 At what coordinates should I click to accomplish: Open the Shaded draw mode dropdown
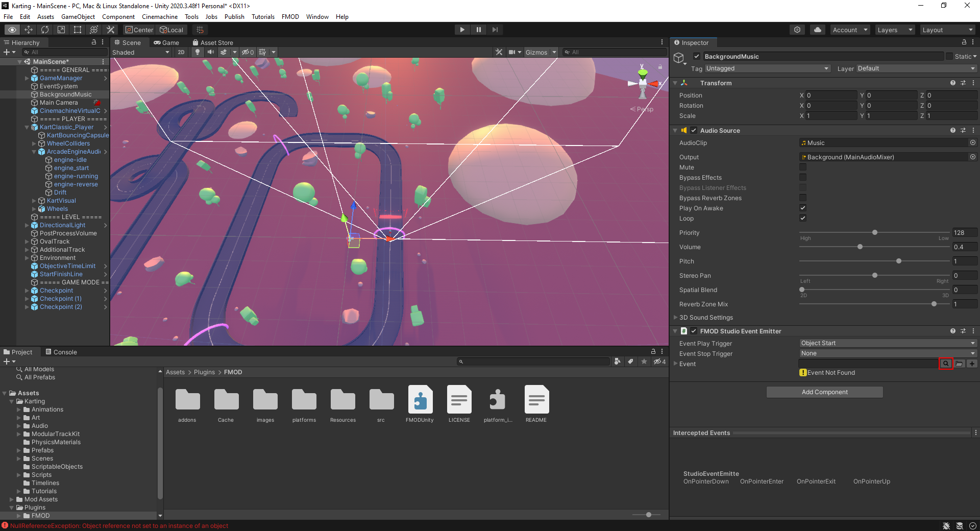pyautogui.click(x=141, y=52)
